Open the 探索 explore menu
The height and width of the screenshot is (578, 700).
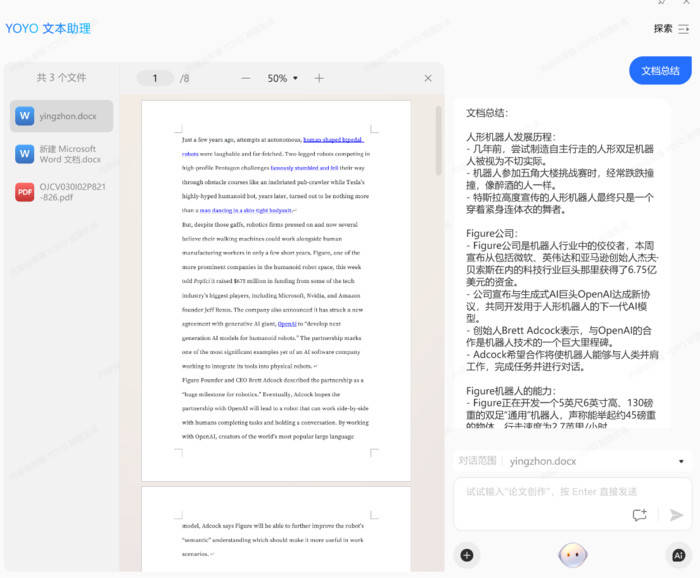click(663, 29)
